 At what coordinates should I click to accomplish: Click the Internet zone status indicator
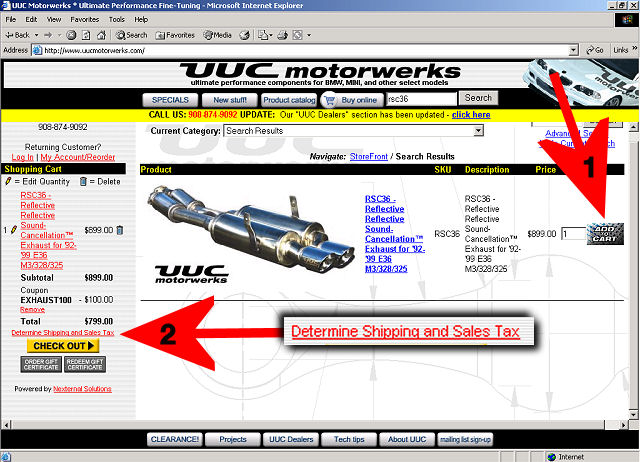[x=566, y=457]
